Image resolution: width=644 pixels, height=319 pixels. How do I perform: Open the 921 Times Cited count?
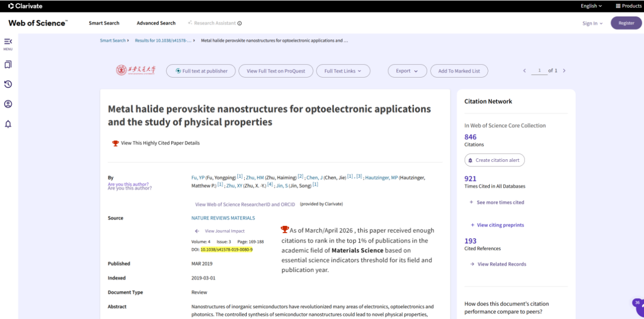coord(470,179)
